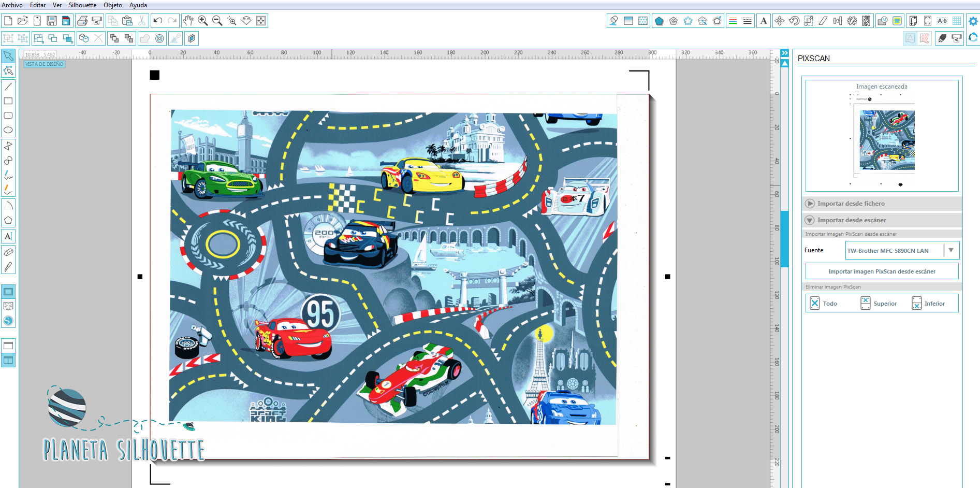This screenshot has width=980, height=488.
Task: Select Todo to remove whole PixScan image
Action: tap(824, 304)
